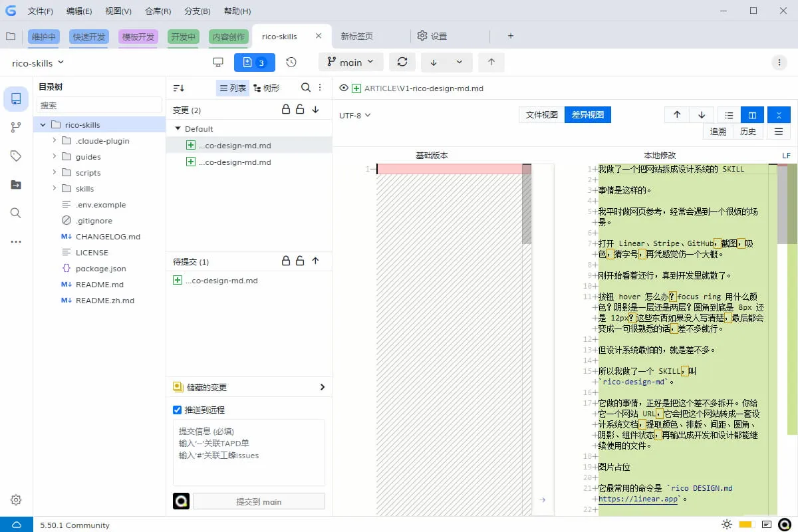Toggle the 推送到远程 checkbox
Image resolution: width=798 pixels, height=532 pixels.
point(177,410)
